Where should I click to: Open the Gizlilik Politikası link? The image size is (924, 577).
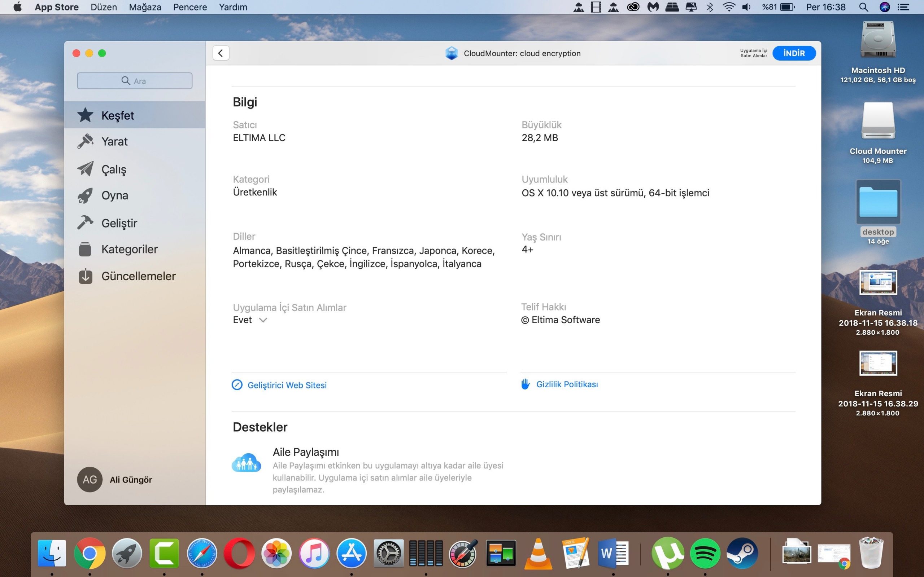(567, 384)
